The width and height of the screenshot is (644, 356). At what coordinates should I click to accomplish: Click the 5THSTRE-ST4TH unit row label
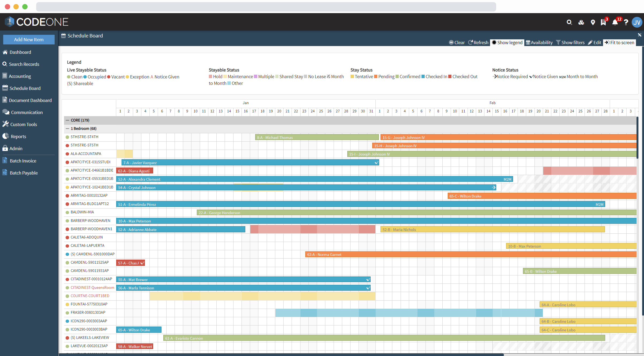point(84,137)
